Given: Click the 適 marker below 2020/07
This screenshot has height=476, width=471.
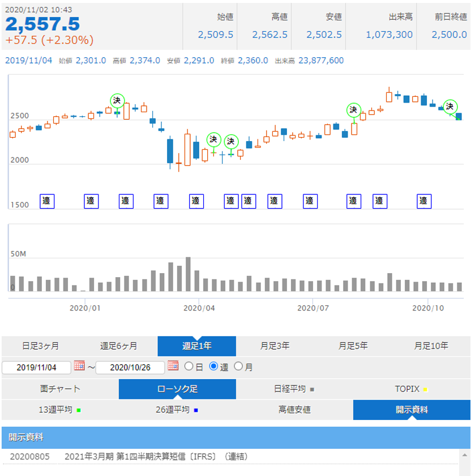Looking at the screenshot, I should [311, 201].
